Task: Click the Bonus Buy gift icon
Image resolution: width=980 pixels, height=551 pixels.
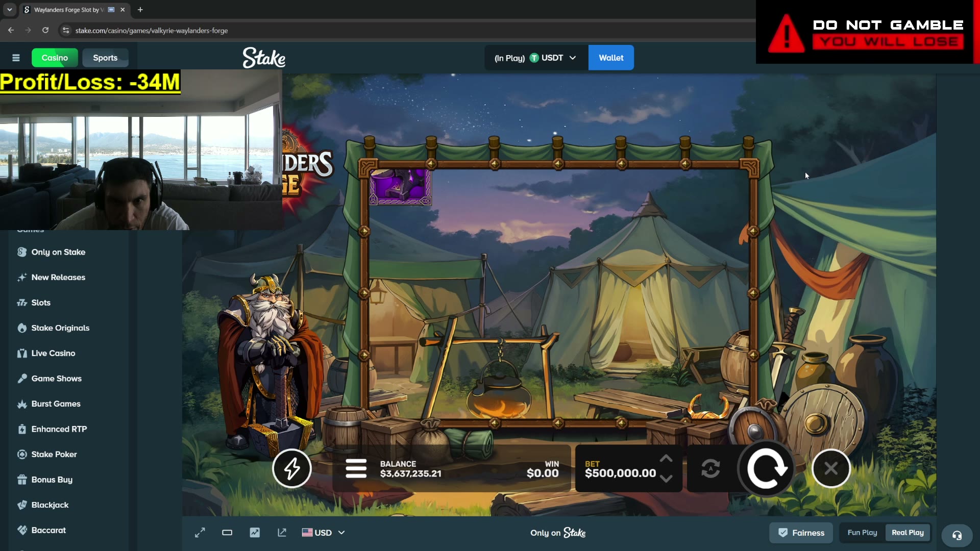Action: (x=22, y=480)
